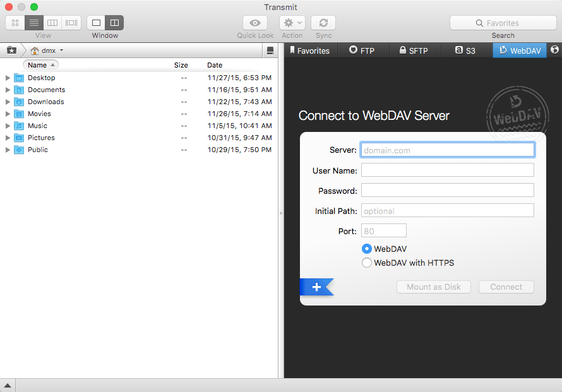Select the Pictures folder icon
562x392 pixels.
coord(19,138)
